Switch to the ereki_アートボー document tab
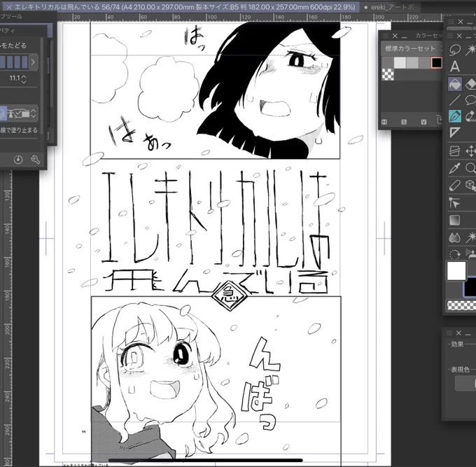The image size is (476, 467). [393, 7]
